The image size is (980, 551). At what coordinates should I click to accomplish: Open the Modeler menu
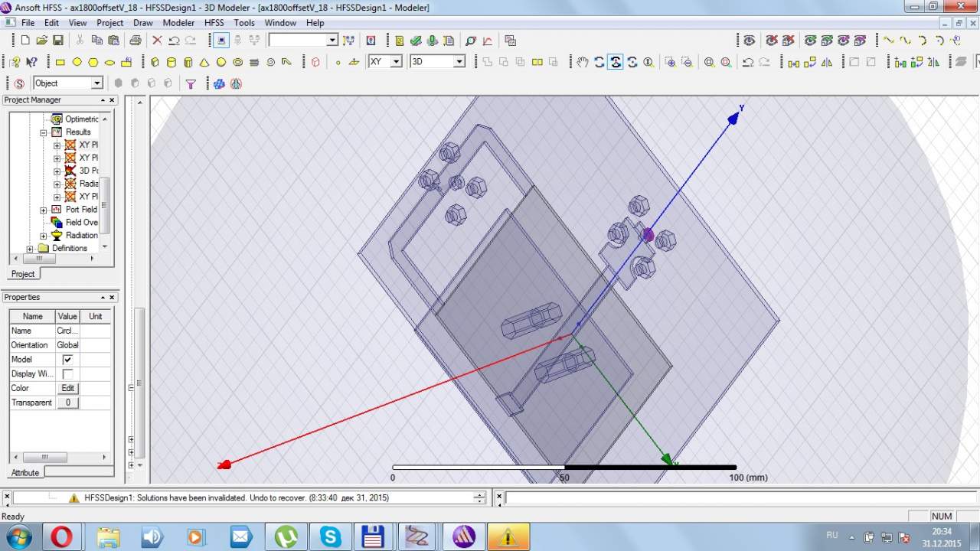[178, 23]
